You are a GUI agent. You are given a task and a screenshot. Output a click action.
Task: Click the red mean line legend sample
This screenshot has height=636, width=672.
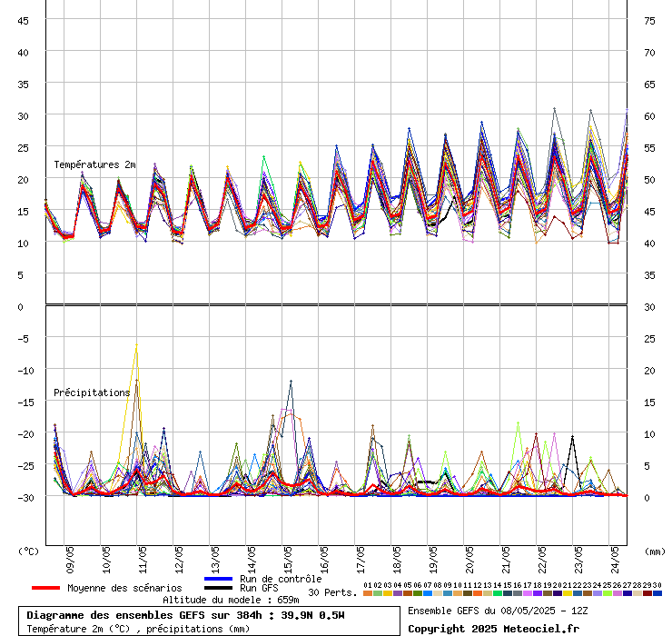[45, 588]
